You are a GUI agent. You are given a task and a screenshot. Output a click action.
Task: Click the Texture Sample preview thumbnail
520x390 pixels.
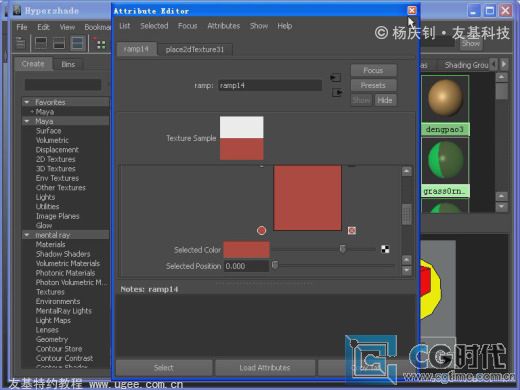pyautogui.click(x=242, y=138)
